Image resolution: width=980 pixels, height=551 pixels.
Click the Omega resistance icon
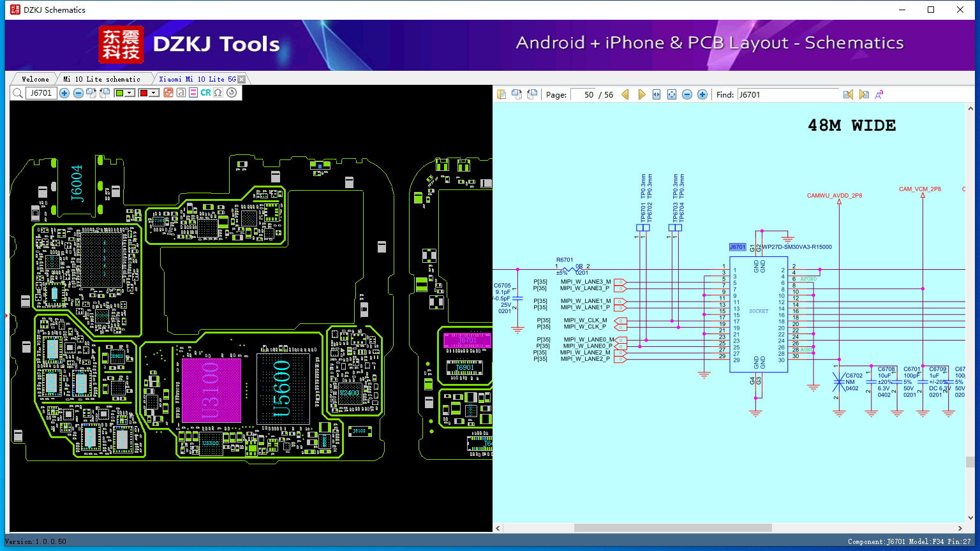[218, 93]
